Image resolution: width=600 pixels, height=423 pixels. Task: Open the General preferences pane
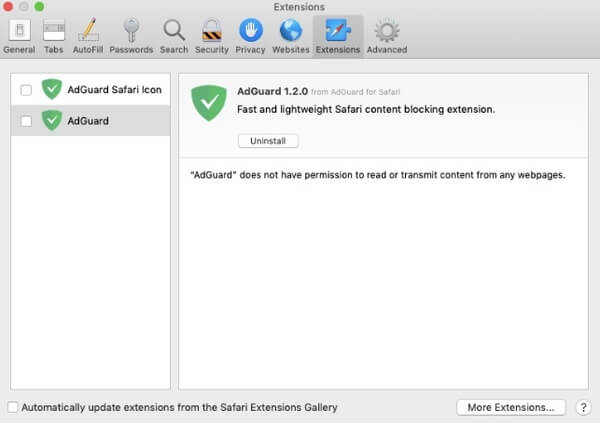19,36
